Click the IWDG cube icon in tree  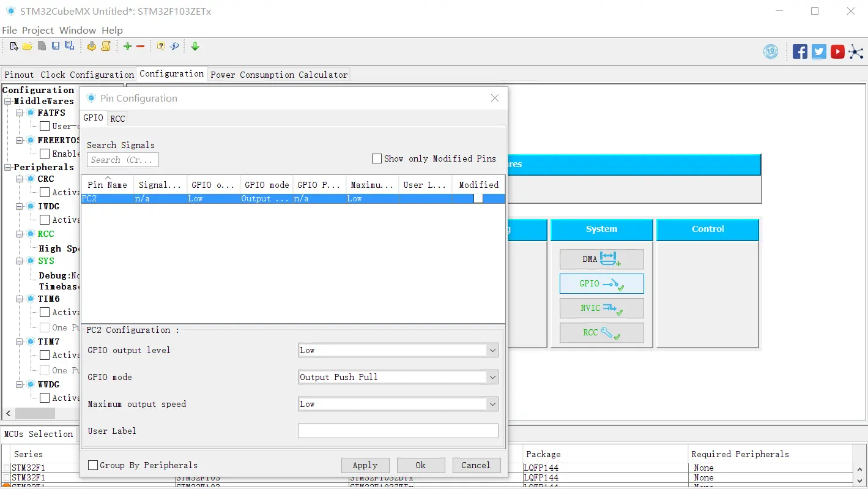31,206
